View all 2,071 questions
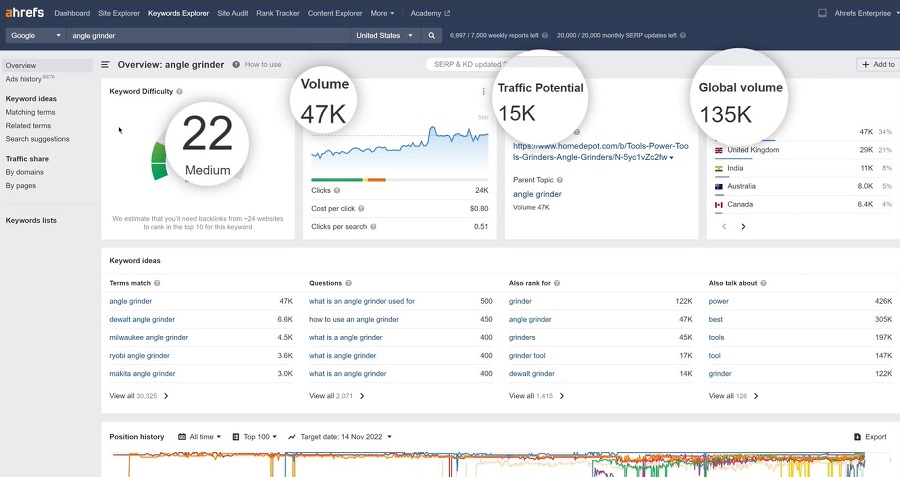 [336, 396]
